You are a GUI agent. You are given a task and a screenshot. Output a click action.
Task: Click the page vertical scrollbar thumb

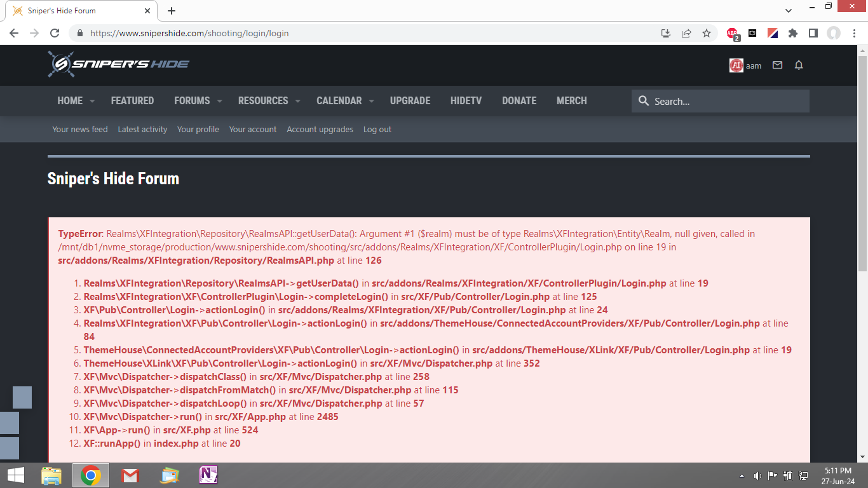862,163
